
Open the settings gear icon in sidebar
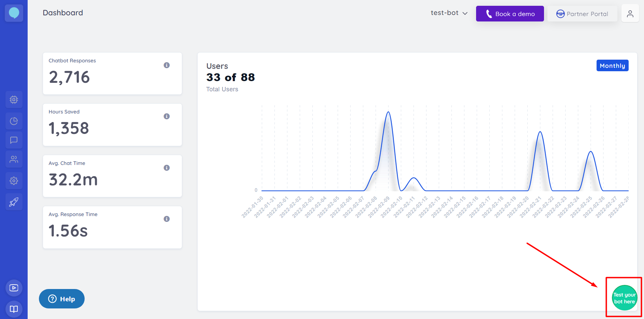[x=14, y=181]
